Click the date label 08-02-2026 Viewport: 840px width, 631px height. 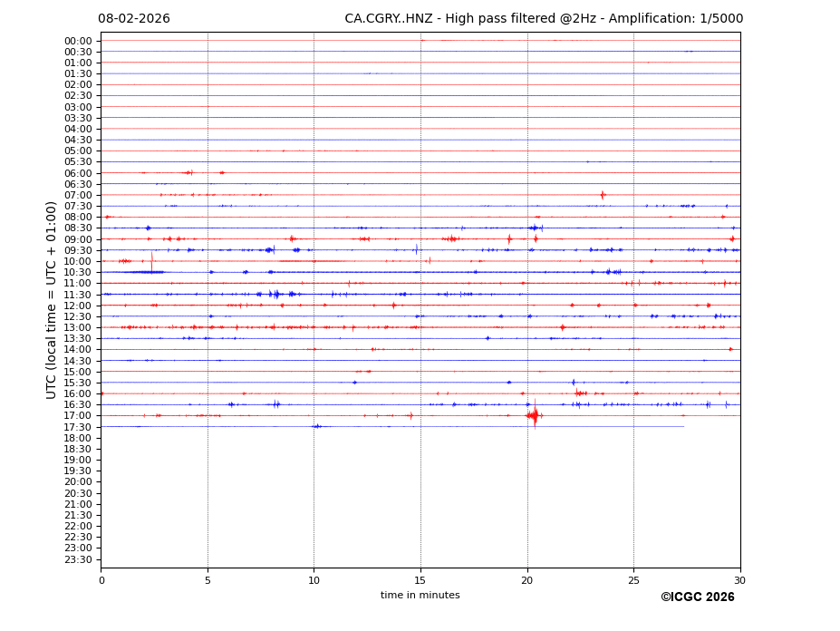[x=134, y=19]
